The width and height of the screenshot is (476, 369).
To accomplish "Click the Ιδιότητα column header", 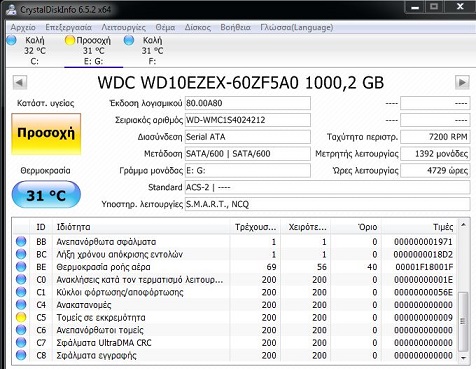I will (x=141, y=227).
